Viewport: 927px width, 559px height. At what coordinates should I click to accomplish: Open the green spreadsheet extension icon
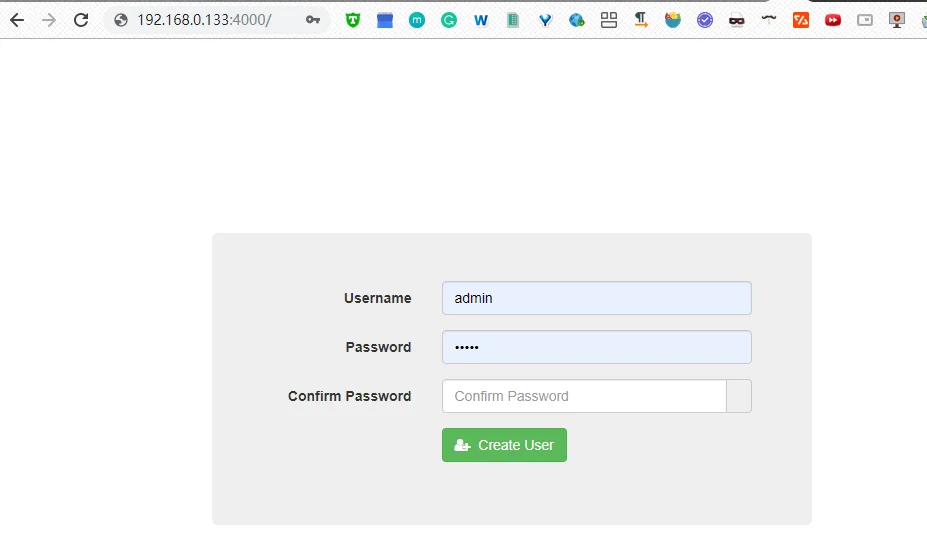pos(513,20)
